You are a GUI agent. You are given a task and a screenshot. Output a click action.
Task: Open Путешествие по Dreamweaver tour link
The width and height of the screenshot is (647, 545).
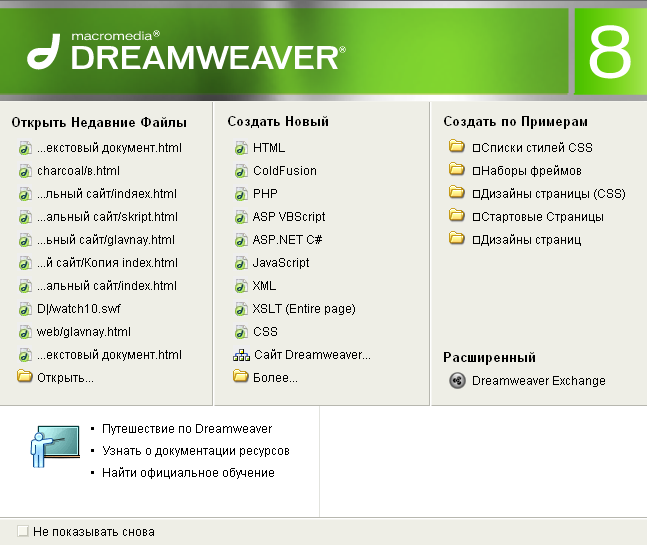coord(186,429)
